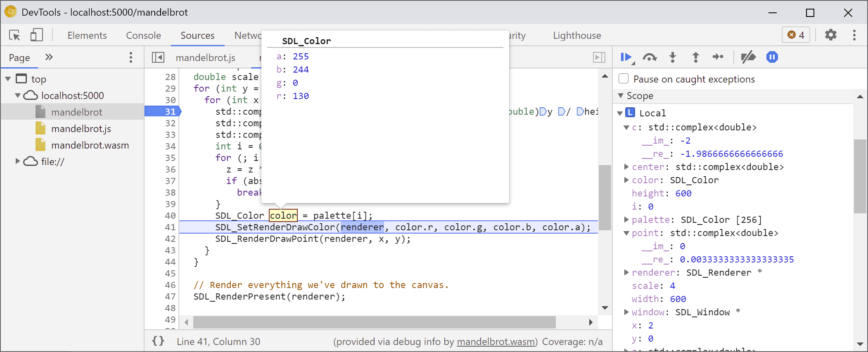Resume script execution
The image size is (868, 352).
pyautogui.click(x=626, y=57)
